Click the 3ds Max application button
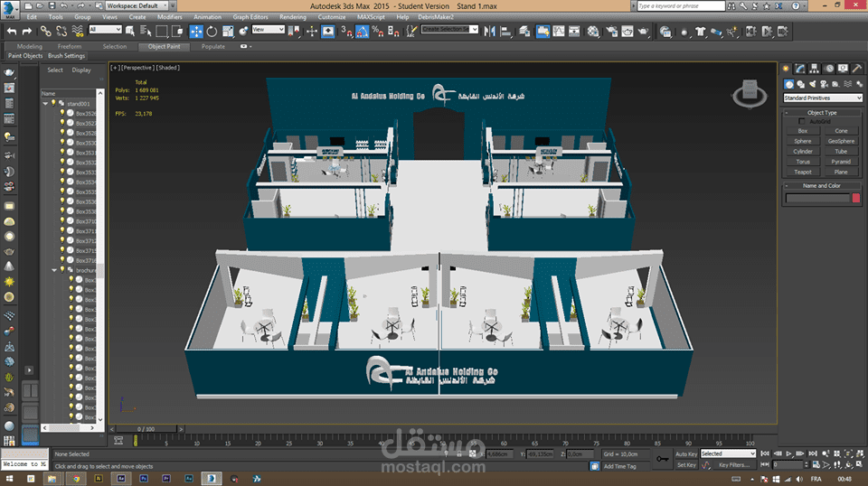Image resolution: width=868 pixels, height=486 pixels. (9, 8)
